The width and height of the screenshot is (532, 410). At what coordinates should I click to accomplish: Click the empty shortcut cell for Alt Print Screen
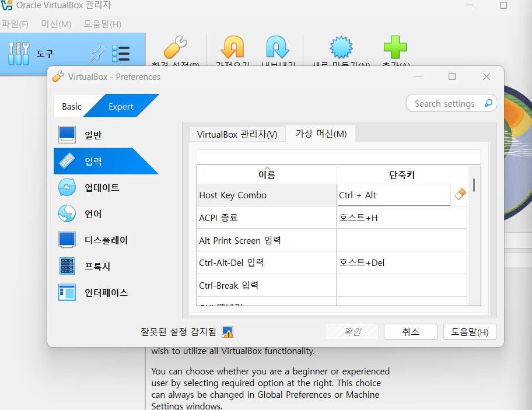(x=402, y=240)
